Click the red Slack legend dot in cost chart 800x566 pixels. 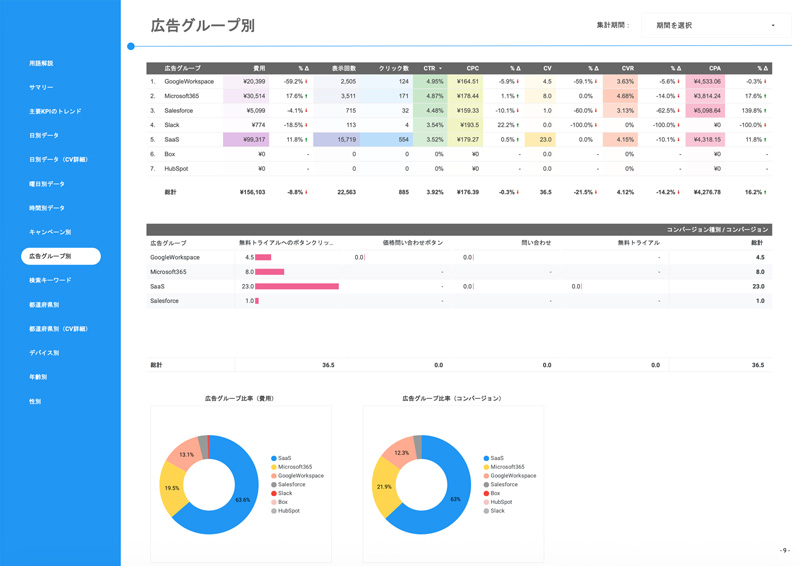point(274,493)
